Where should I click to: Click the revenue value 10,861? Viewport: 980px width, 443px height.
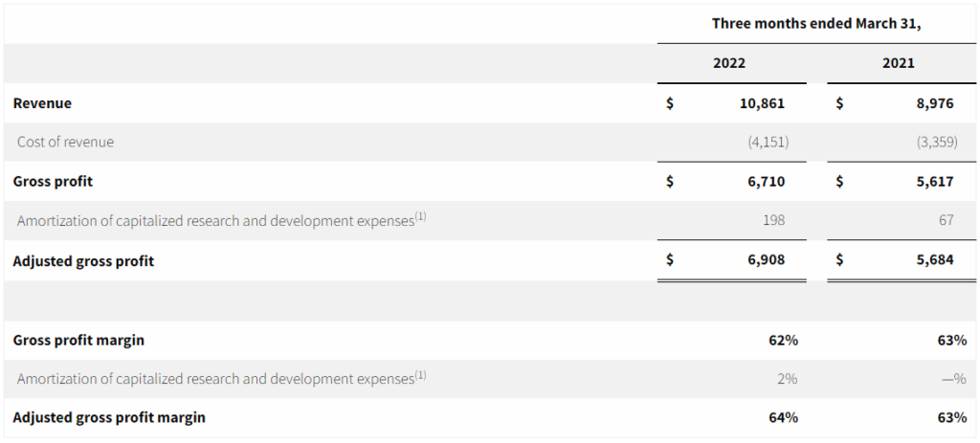click(x=763, y=103)
